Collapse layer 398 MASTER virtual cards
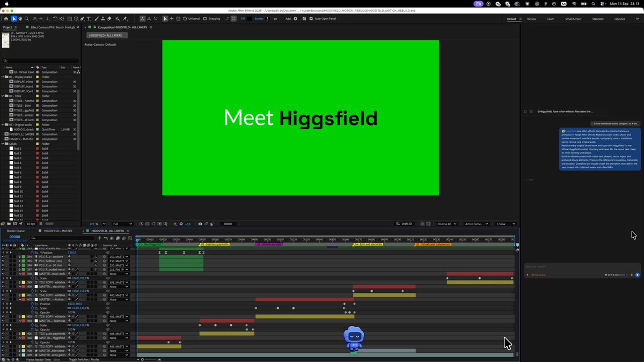 (20, 274)
